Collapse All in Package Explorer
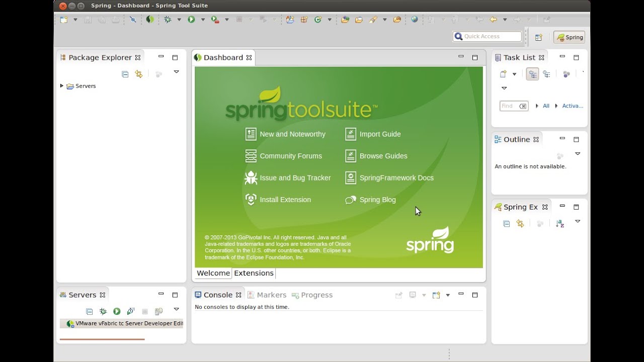Viewport: 644px width, 362px height. [x=125, y=74]
